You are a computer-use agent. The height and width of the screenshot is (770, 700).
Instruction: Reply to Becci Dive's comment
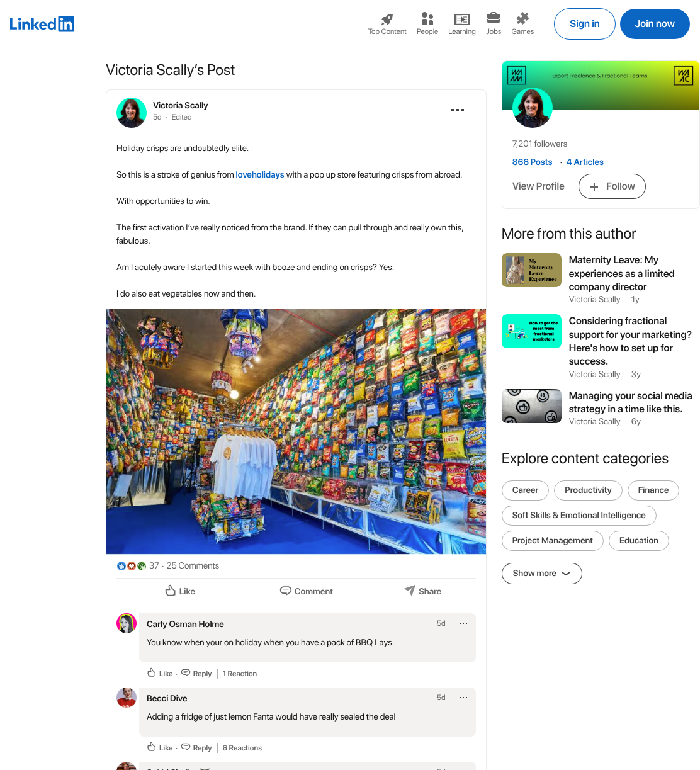[x=196, y=747]
